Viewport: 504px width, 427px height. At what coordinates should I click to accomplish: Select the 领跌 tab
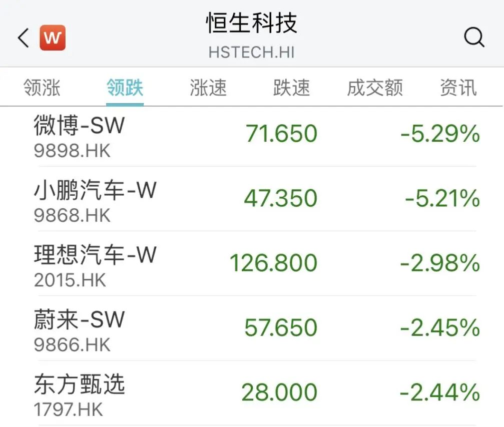point(125,88)
